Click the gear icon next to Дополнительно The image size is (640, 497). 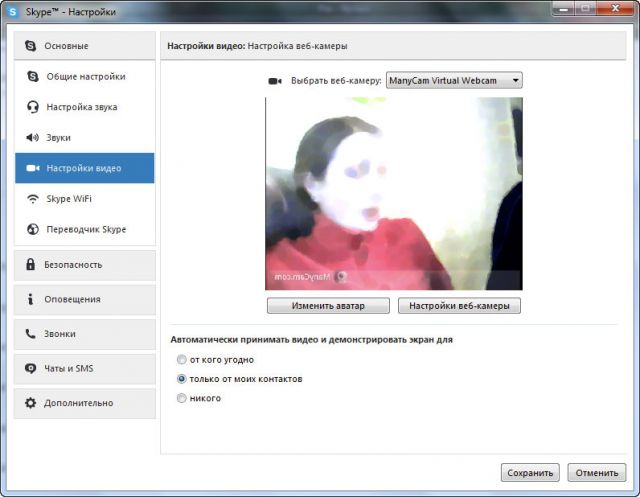pyautogui.click(x=31, y=403)
